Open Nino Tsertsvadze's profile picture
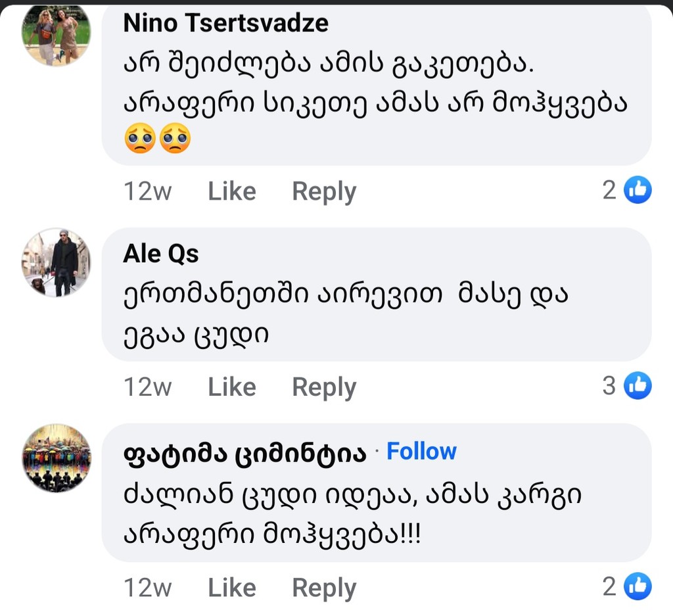Image resolution: width=673 pixels, height=616 pixels. click(56, 34)
